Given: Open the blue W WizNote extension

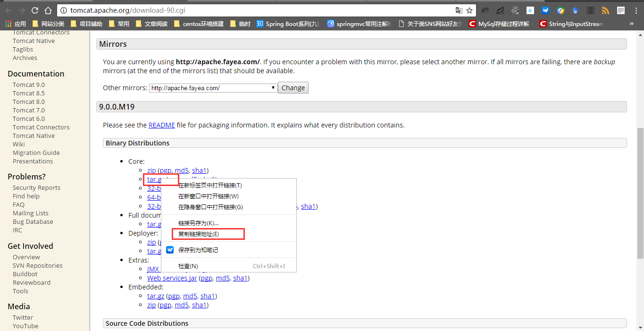Looking at the screenshot, I should coord(545,10).
